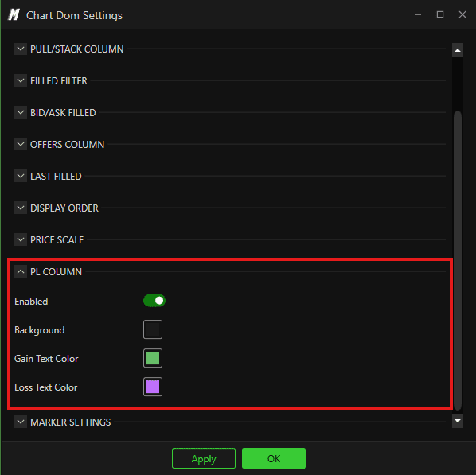Click the PULL/STACK COLUMN heading text
Image resolution: width=476 pixels, height=475 pixels.
coord(76,49)
